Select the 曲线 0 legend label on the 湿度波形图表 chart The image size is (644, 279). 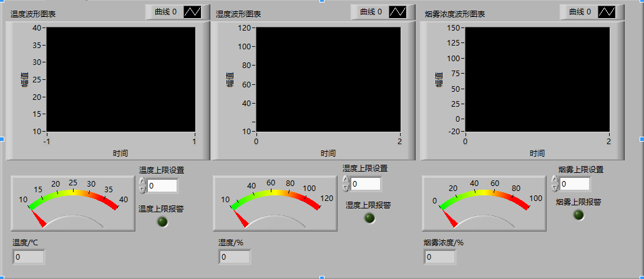(371, 12)
